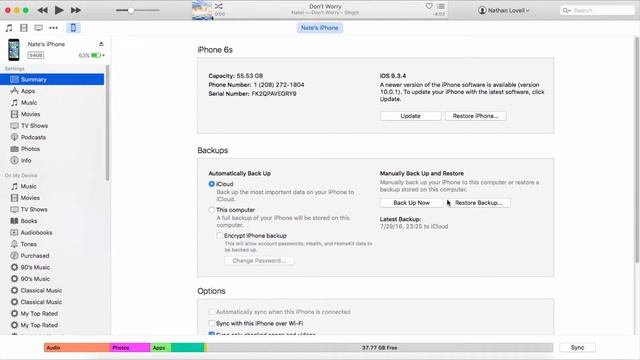The image size is (640, 360).
Task: Click the Audio segment of storage bar
Action: 77,347
